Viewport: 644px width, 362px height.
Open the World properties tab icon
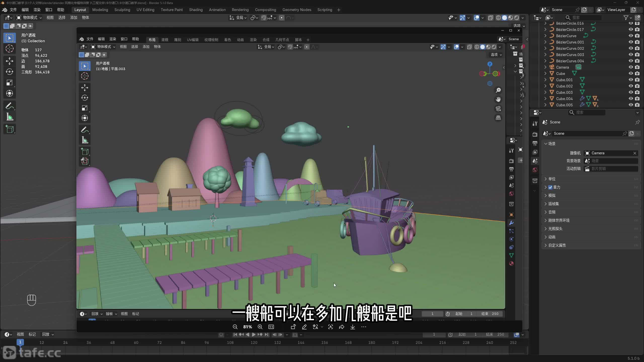tap(535, 170)
